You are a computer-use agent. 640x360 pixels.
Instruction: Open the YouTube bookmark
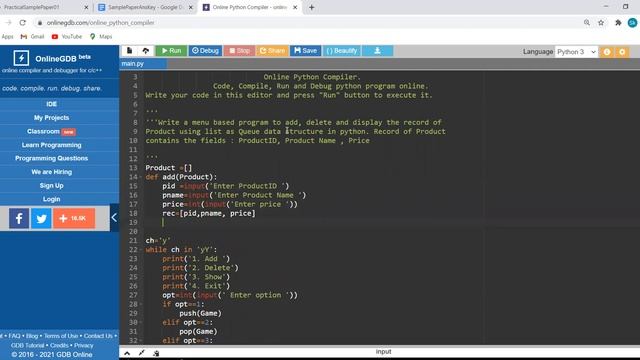67,37
